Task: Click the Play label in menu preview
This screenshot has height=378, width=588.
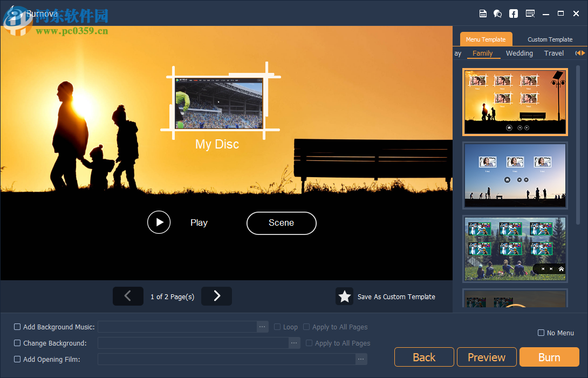Action: click(x=199, y=222)
